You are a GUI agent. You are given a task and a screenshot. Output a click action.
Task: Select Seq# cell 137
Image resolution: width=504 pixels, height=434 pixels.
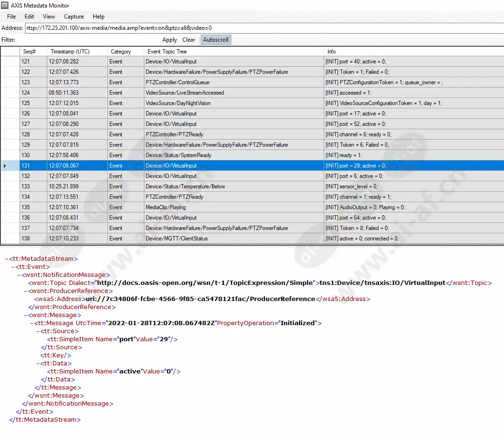(x=34, y=228)
